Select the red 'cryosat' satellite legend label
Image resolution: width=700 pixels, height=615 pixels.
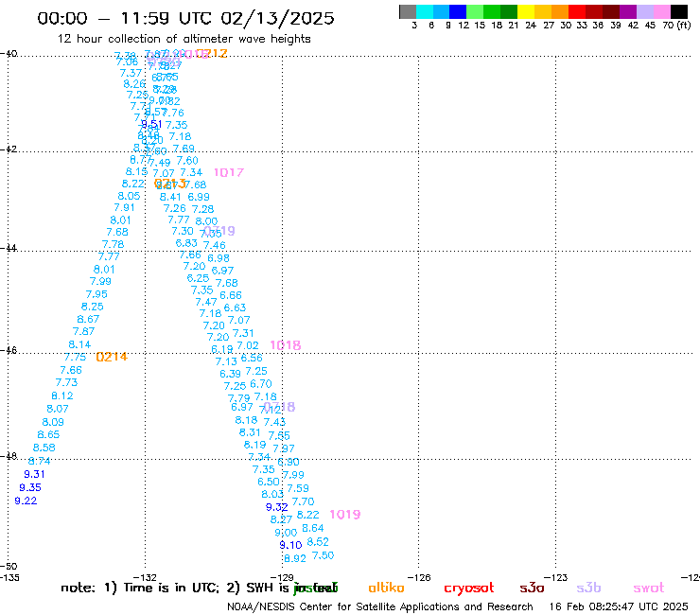click(x=469, y=588)
